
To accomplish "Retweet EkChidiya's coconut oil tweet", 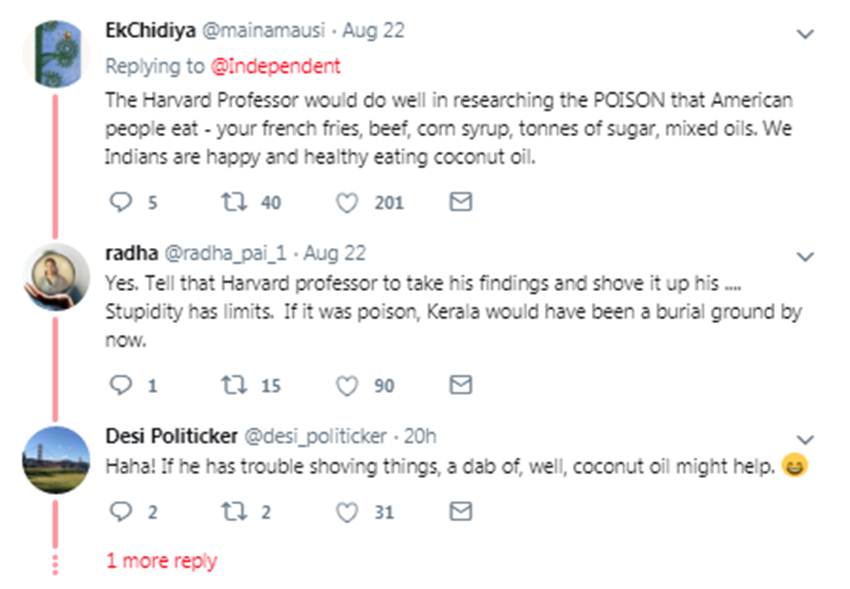I will [x=231, y=202].
